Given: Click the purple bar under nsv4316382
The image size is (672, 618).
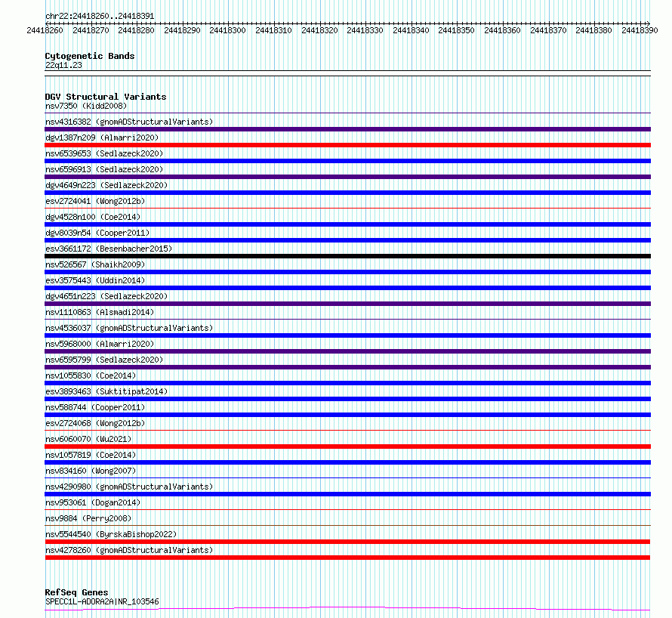Looking at the screenshot, I should [347, 129].
